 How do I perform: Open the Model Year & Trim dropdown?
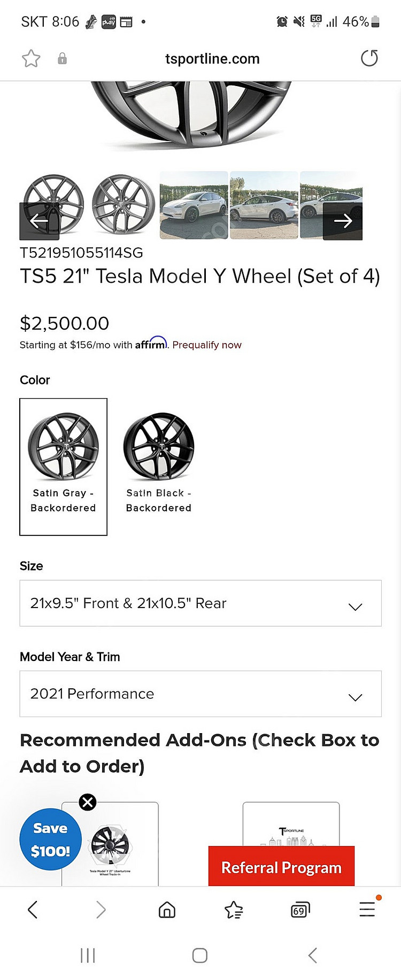pyautogui.click(x=200, y=694)
